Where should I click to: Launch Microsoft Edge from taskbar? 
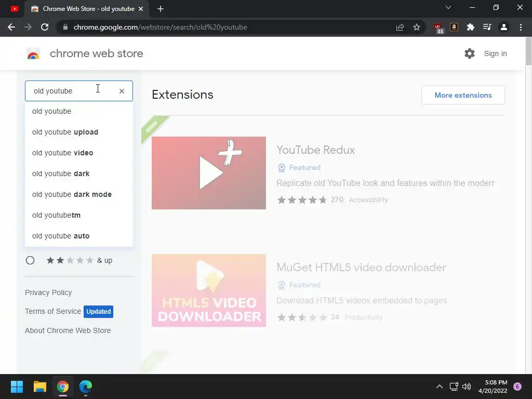(x=86, y=387)
